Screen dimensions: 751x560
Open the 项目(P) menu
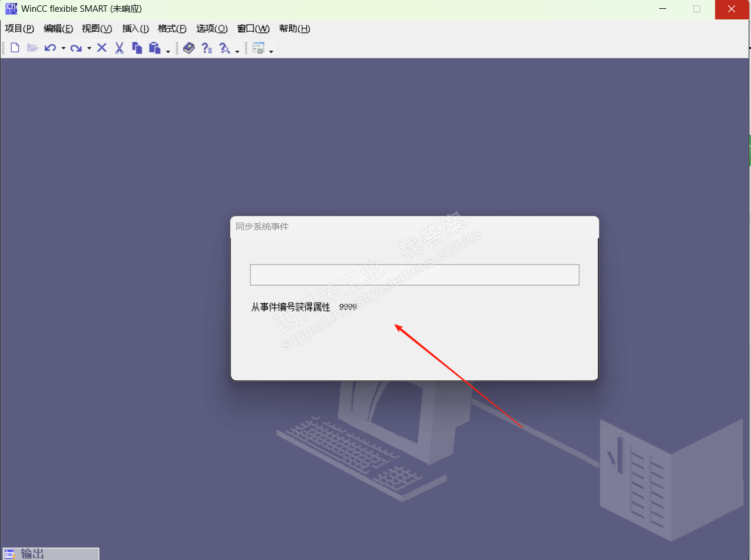[x=19, y=29]
